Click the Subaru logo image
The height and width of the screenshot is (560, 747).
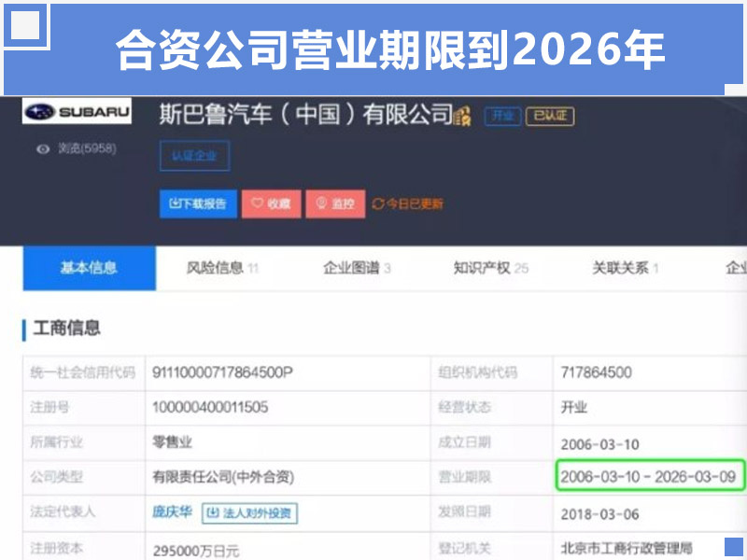pyautogui.click(x=77, y=111)
